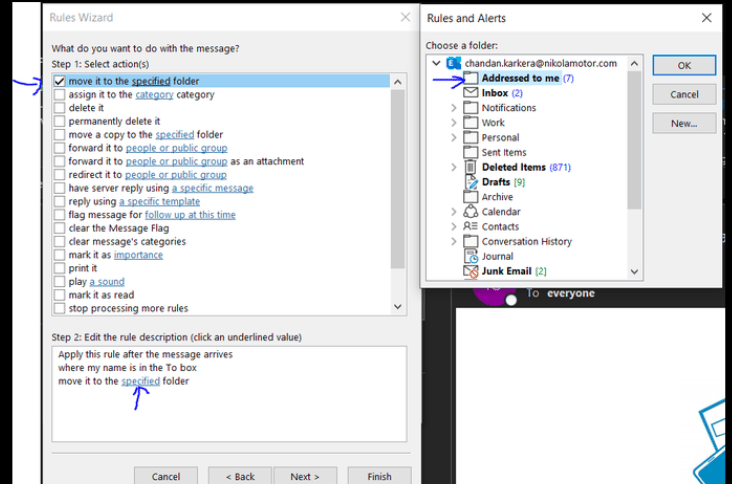Click the Conversation History folder icon
This screenshot has width=732, height=484.
[x=471, y=241]
